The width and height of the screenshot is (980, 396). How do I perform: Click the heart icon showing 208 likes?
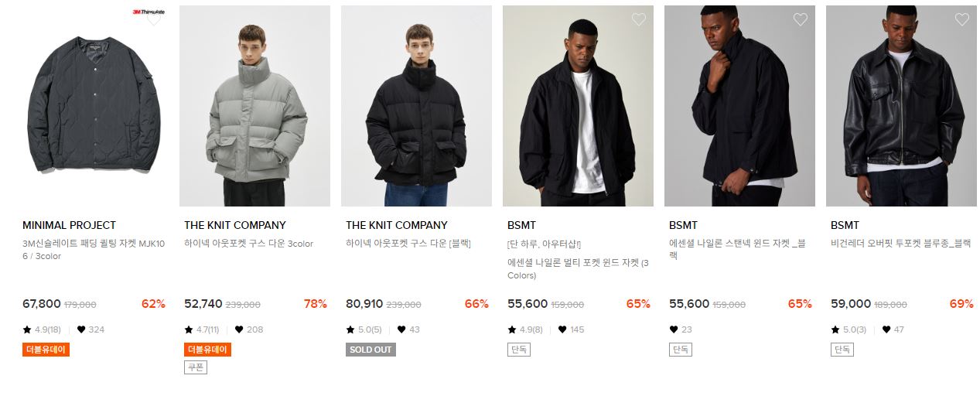239,329
